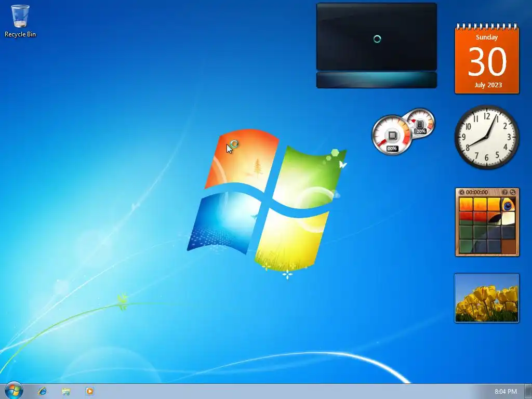Click the yellow tulips Slide Show gadget
This screenshot has height=399, width=532.
tap(487, 298)
